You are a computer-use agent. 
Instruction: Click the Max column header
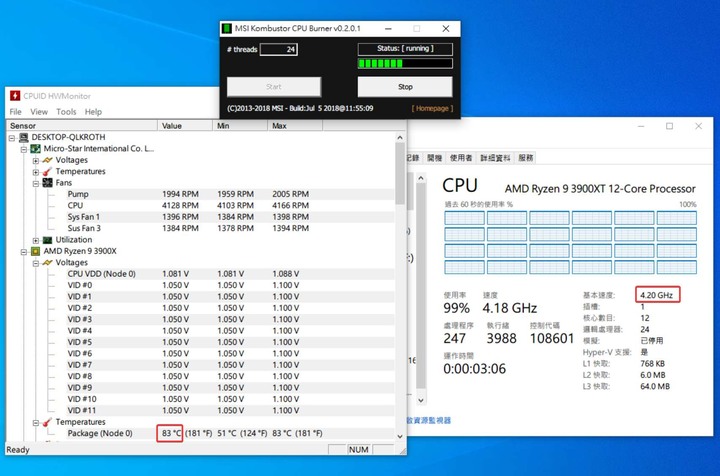pos(295,125)
